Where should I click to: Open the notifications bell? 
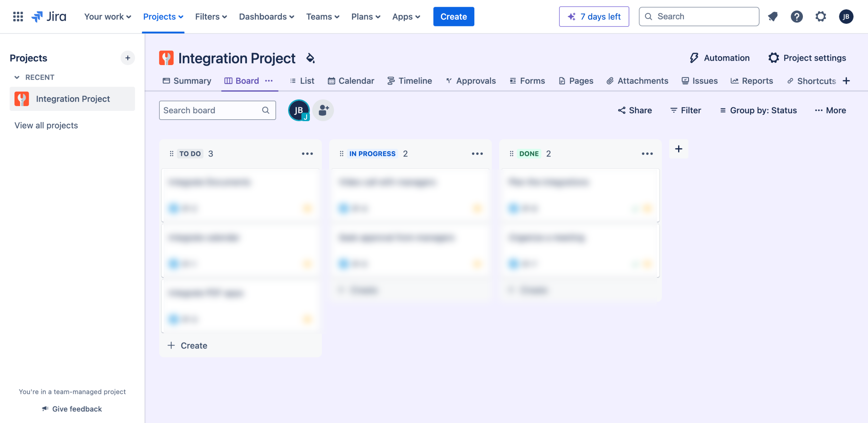point(773,16)
